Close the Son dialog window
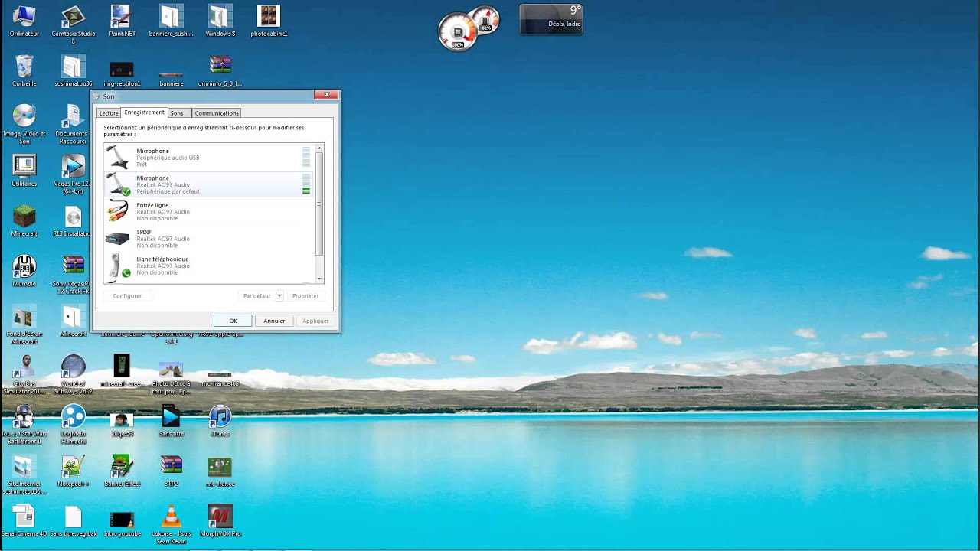Image resolution: width=980 pixels, height=551 pixels. tap(326, 95)
